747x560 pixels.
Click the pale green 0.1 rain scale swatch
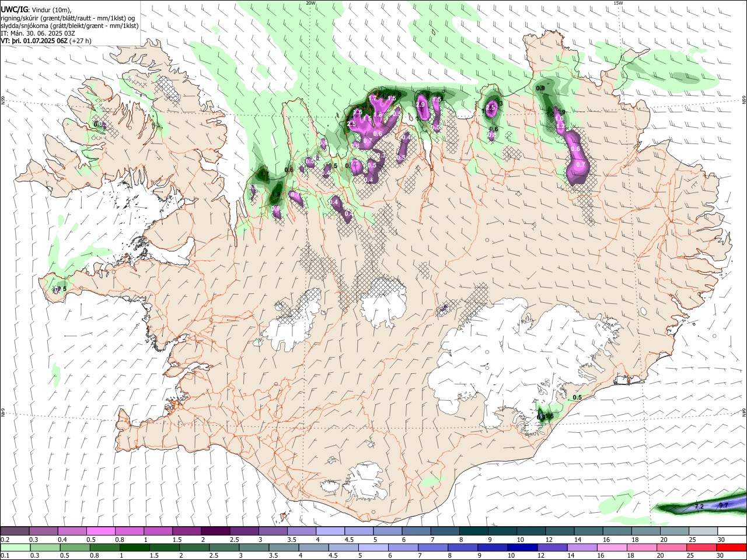pyautogui.click(x=15, y=548)
